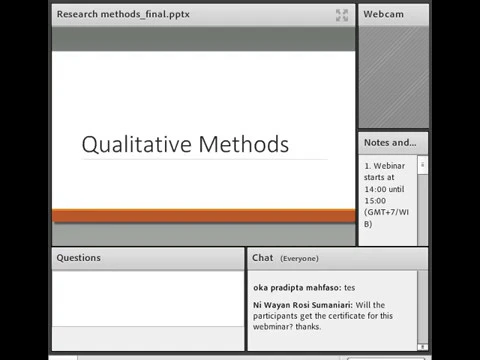Click inside the Questions list area

point(148,298)
